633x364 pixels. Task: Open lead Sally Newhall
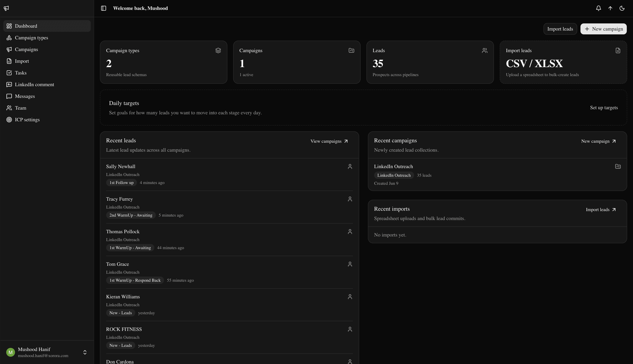121,166
